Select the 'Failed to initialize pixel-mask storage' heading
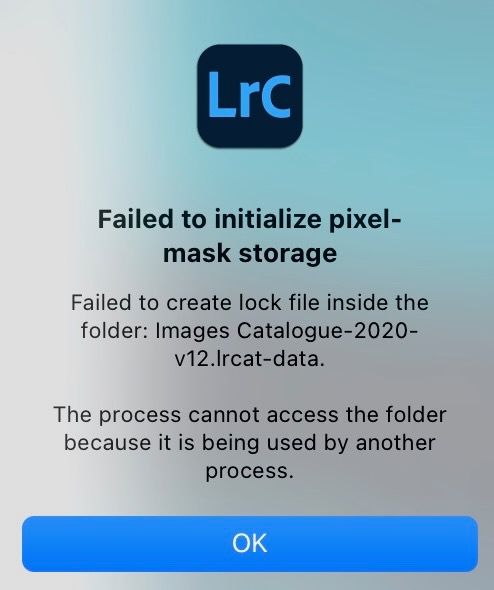Screen dimensions: 494x590 tap(250, 236)
